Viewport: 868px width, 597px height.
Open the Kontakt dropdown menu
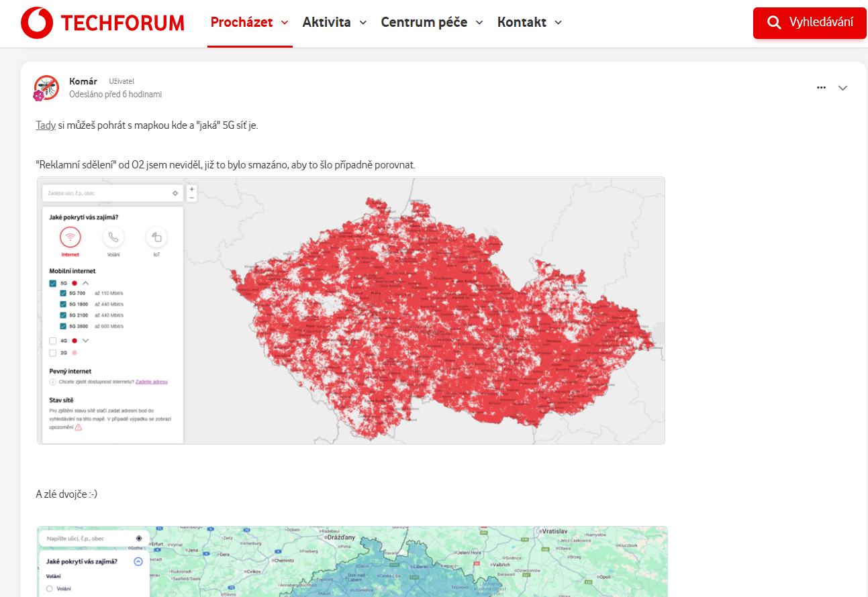pyautogui.click(x=530, y=22)
